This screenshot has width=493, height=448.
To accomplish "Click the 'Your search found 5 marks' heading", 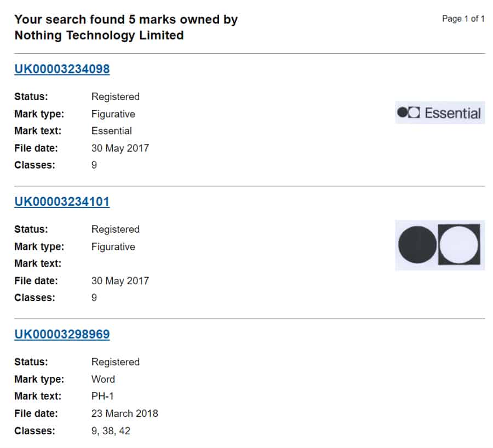I will click(x=126, y=20).
